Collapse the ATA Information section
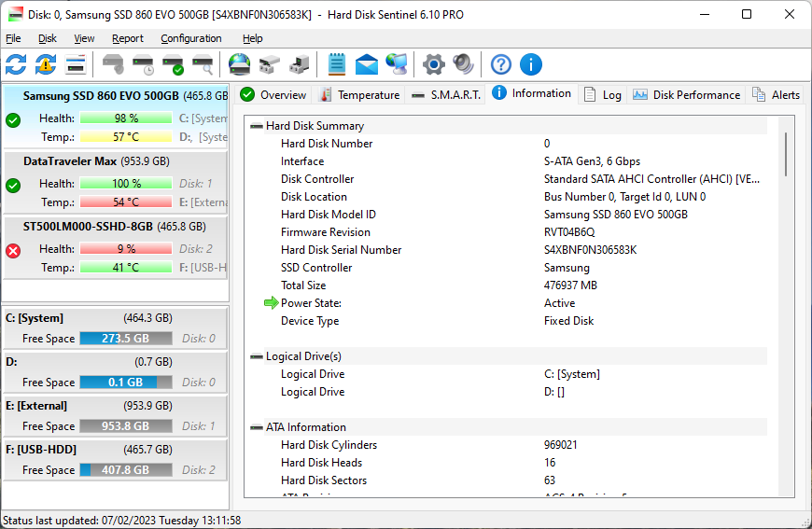This screenshot has width=812, height=529. tap(257, 427)
